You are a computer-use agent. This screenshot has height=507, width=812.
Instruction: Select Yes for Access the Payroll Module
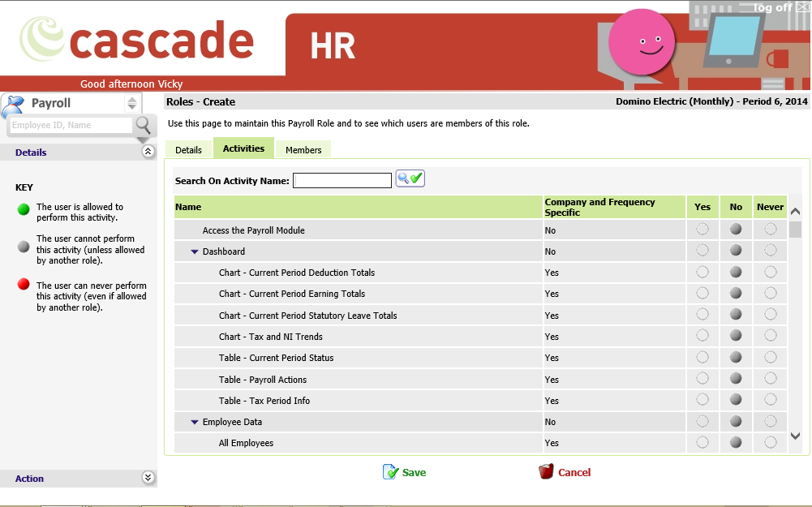click(x=702, y=229)
